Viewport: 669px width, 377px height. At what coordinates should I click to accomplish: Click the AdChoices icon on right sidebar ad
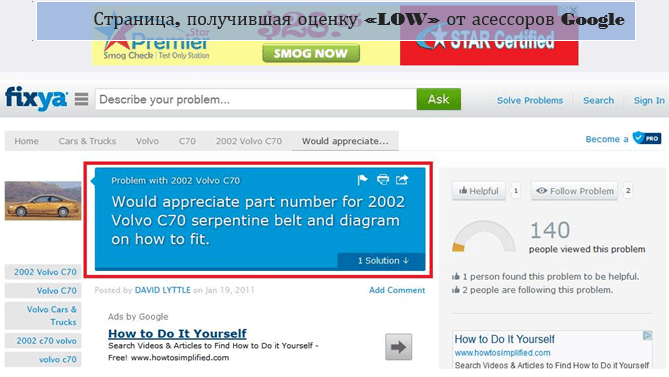647,336
